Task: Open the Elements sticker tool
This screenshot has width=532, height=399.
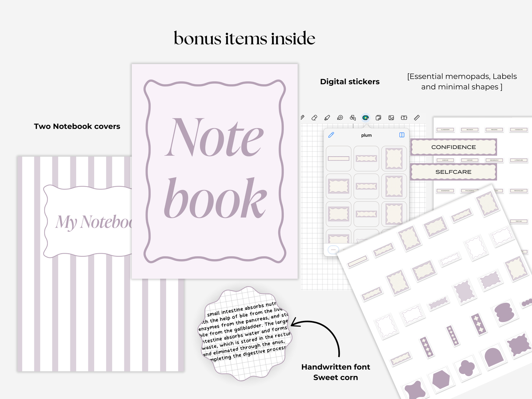Action: pyautogui.click(x=366, y=118)
